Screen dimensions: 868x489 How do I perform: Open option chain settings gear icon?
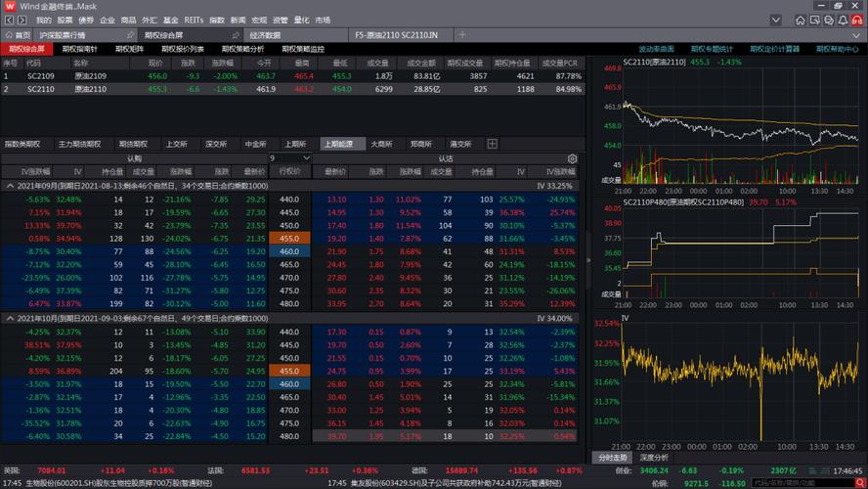click(x=572, y=157)
